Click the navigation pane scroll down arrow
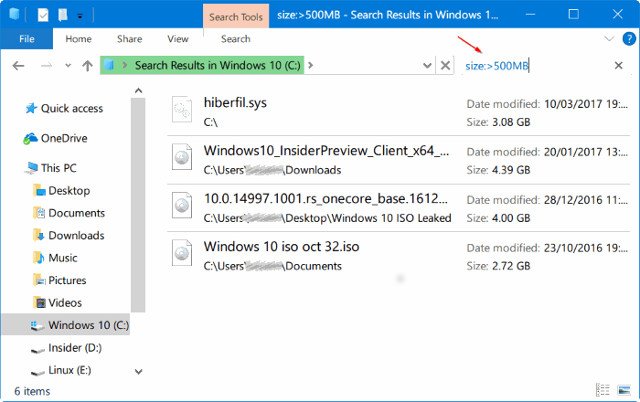This screenshot has width=640, height=402. (x=138, y=371)
